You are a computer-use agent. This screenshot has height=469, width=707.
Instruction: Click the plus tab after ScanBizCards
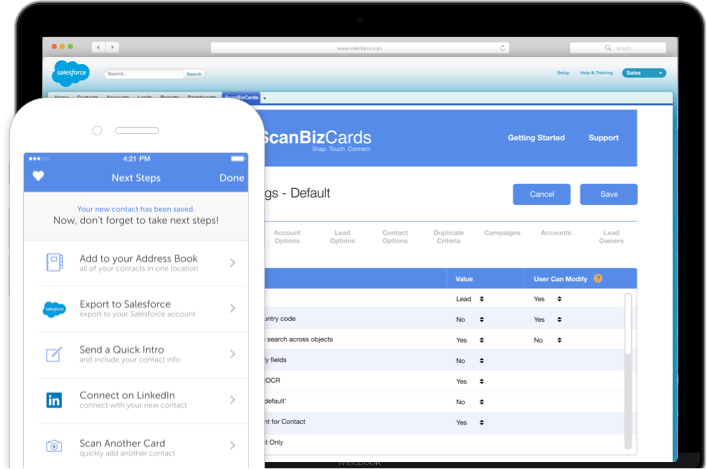tap(265, 98)
